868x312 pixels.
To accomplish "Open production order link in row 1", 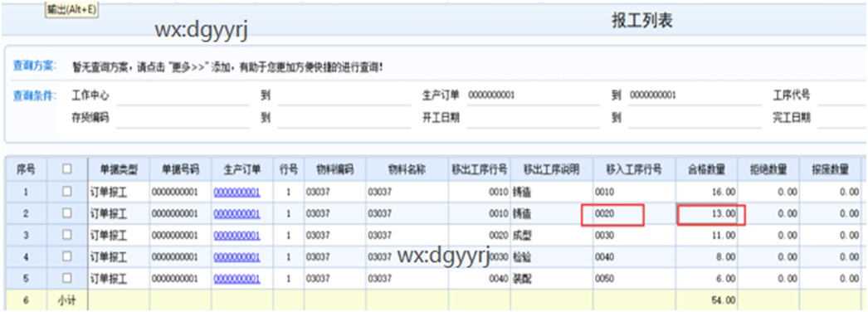I will tap(237, 192).
